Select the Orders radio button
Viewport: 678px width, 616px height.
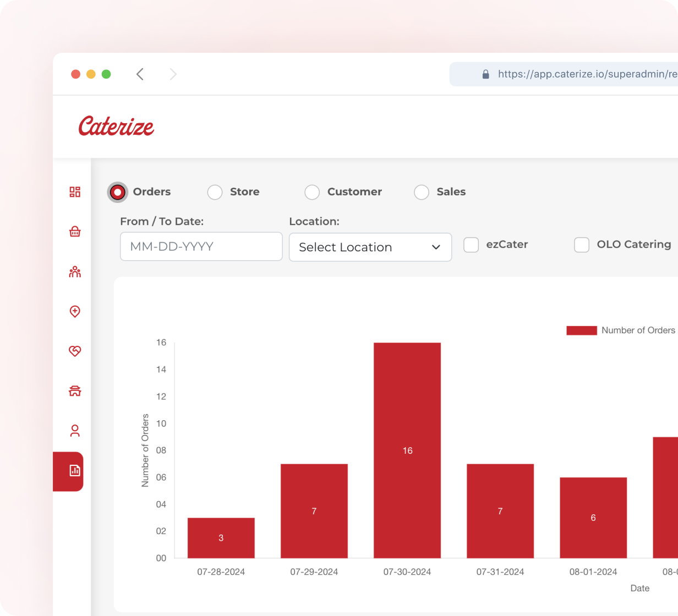[x=117, y=192]
